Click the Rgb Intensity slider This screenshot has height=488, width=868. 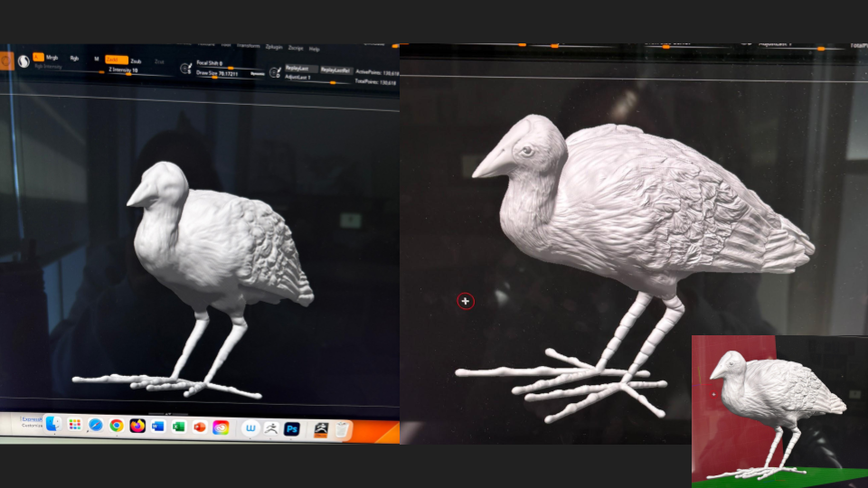coord(70,68)
